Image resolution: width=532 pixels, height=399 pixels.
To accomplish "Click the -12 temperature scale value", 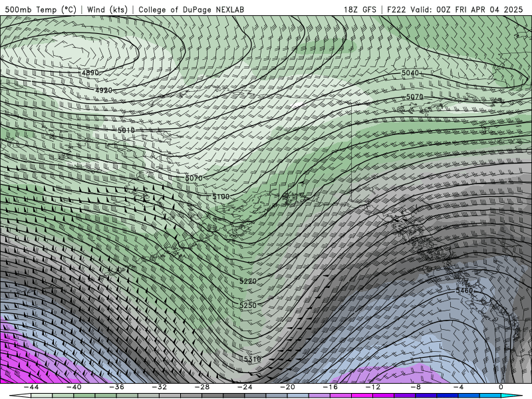I will click(x=373, y=387).
